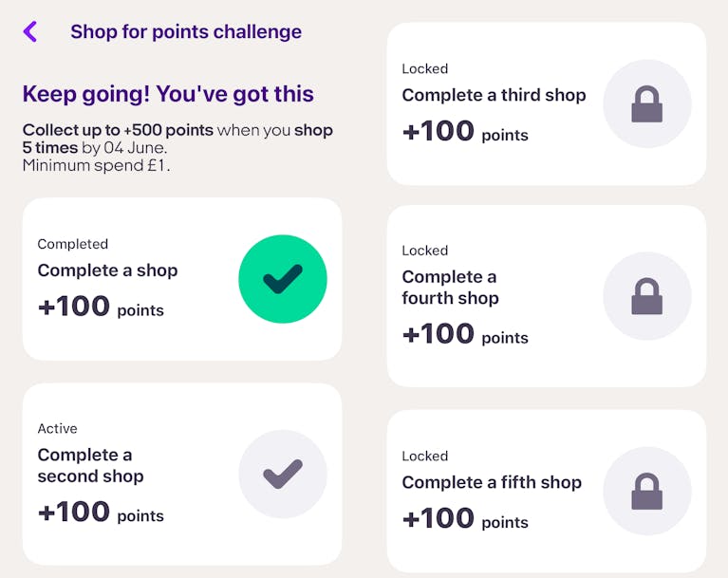Tap +100 points on the completed shop card
The image size is (728, 578).
pyautogui.click(x=101, y=307)
